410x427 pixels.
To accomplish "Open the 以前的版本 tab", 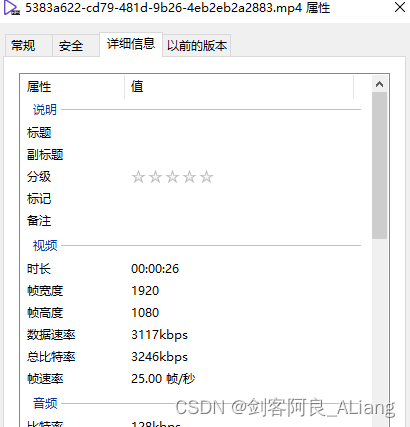I will click(x=197, y=45).
